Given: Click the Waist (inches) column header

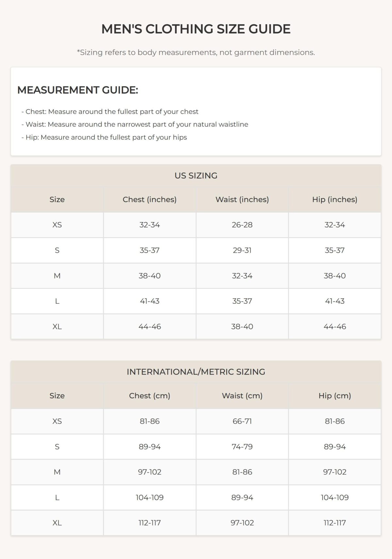Looking at the screenshot, I should tap(242, 200).
